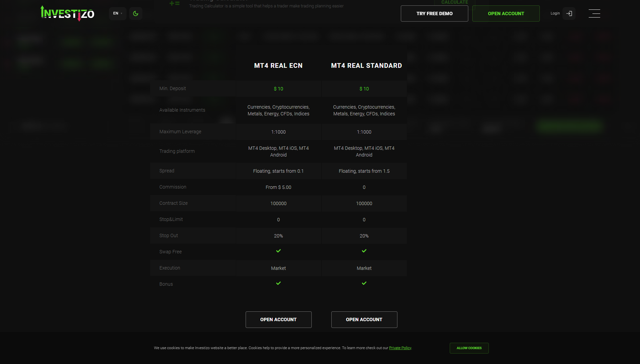This screenshot has height=364, width=640.
Task: Open the hamburger menu
Action: point(594,13)
